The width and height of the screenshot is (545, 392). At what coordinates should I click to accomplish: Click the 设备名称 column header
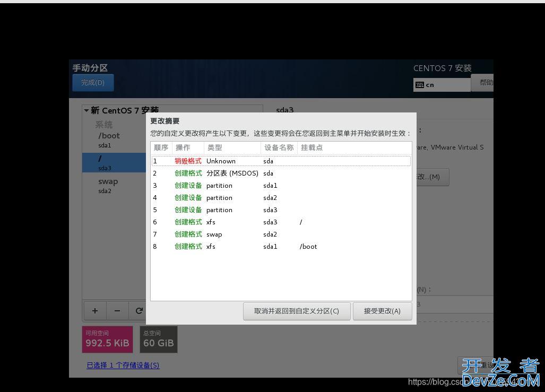tap(279, 147)
